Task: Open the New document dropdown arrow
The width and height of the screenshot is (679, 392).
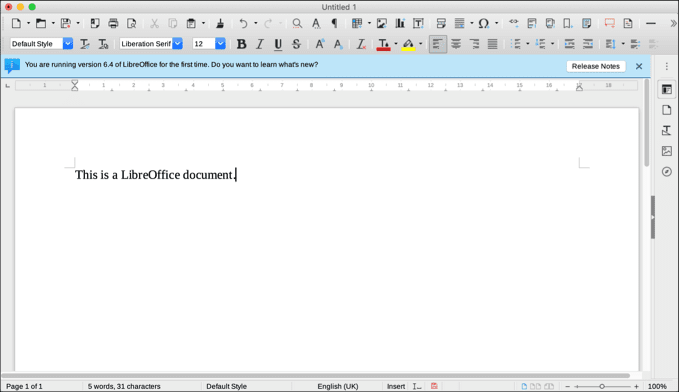Action: [28, 23]
